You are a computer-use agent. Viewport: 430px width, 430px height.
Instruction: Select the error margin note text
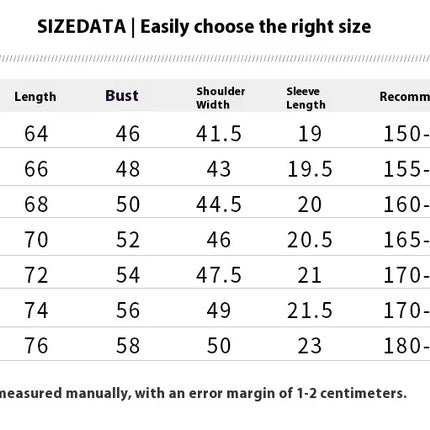coord(203,393)
